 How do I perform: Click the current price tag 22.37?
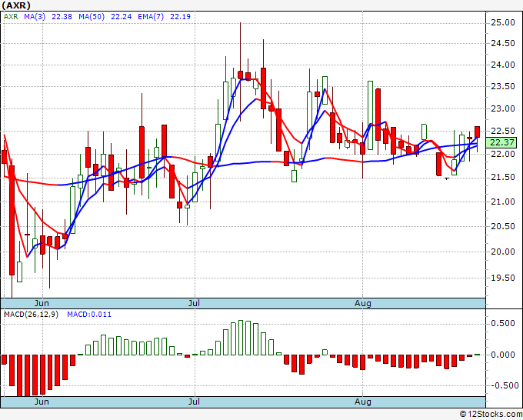pos(501,143)
